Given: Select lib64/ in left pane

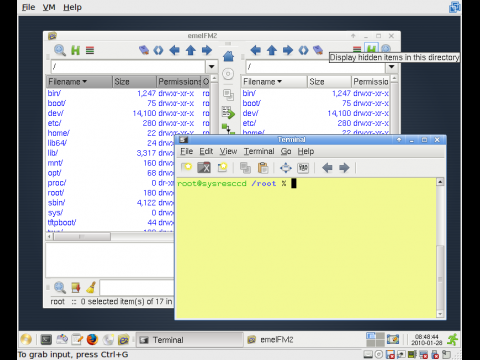Looking at the screenshot, I should (57, 143).
